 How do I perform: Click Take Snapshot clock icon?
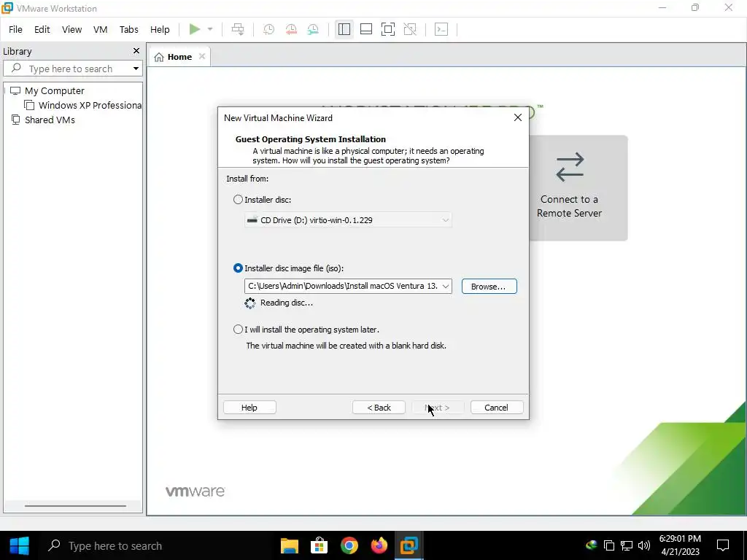coord(268,29)
